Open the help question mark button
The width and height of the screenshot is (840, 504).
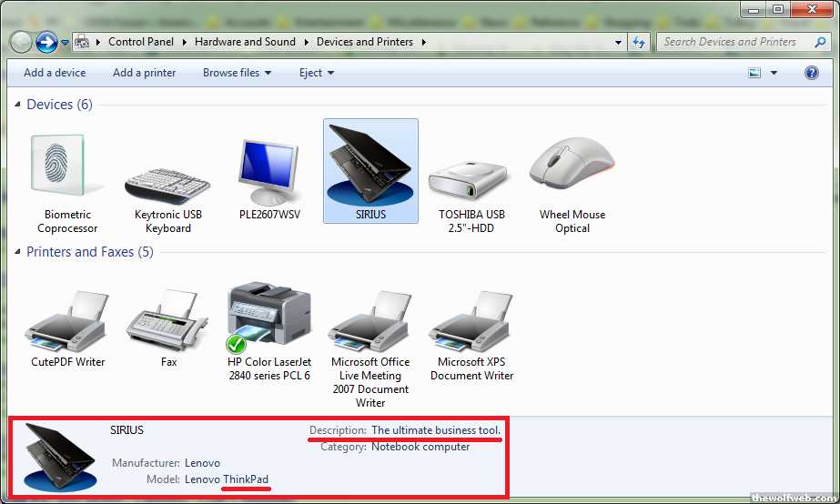coord(812,73)
